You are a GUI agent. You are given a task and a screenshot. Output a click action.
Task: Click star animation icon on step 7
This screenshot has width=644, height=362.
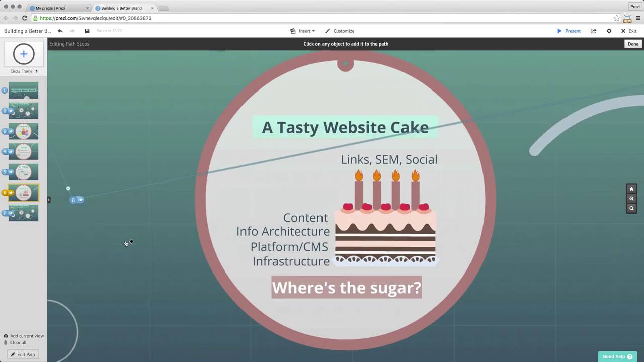11,213
